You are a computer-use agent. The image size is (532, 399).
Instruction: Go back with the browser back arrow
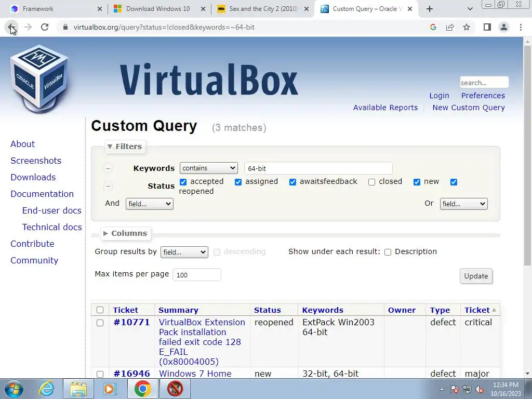(x=11, y=27)
